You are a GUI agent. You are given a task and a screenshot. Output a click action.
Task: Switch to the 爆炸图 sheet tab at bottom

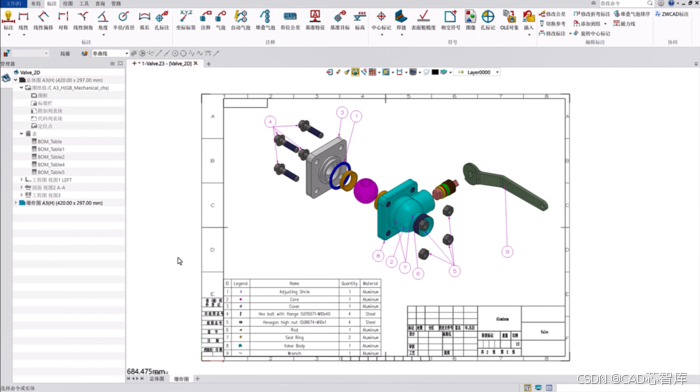181,379
